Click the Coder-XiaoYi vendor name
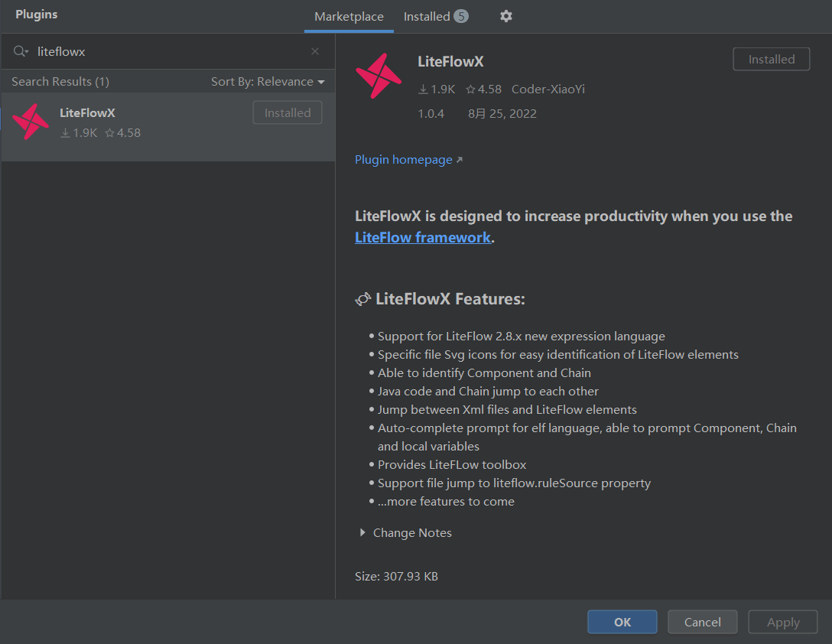 pyautogui.click(x=548, y=89)
